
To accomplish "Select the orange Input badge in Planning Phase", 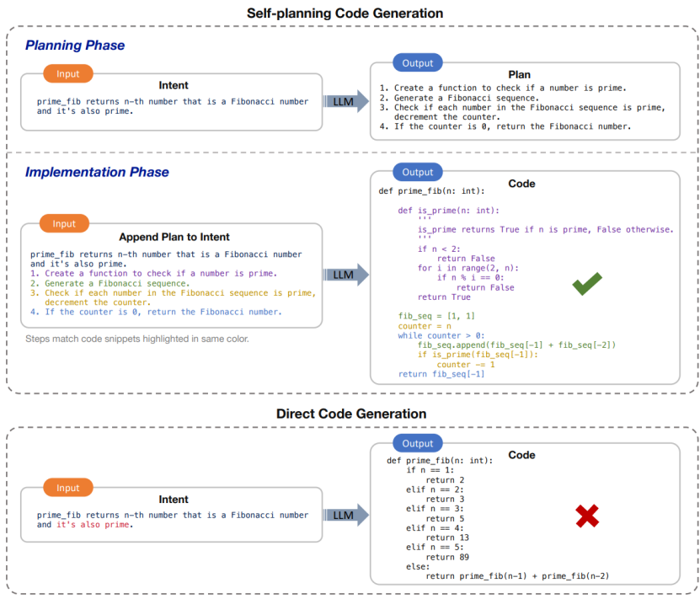I will pyautogui.click(x=68, y=73).
